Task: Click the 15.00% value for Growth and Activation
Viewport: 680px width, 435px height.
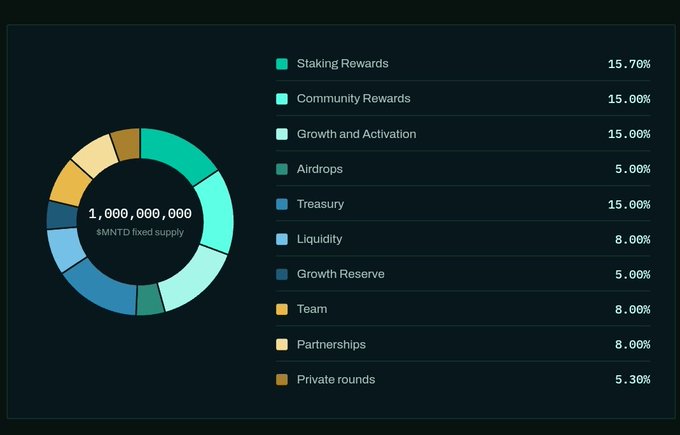Action: pyautogui.click(x=629, y=134)
